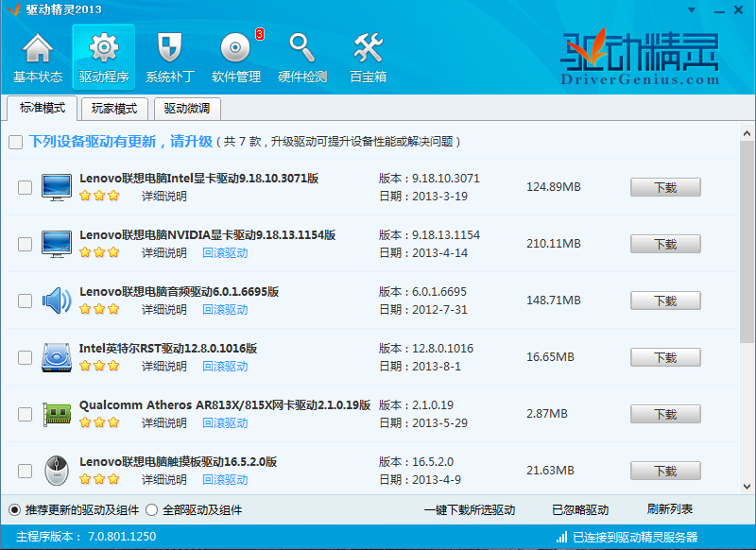Download the NVIDIA显卡驱动 210.11MB
Screen dimensions: 756x550
click(665, 244)
